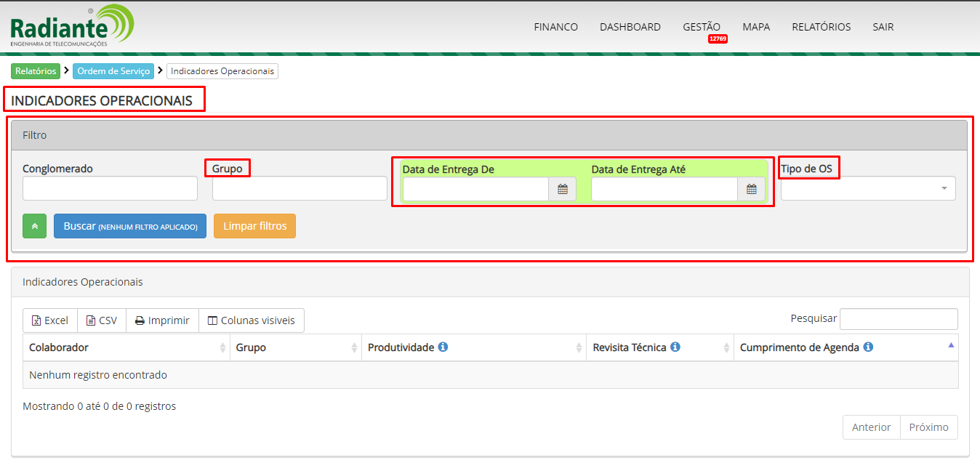
Task: Export table to Excel
Action: 50,320
